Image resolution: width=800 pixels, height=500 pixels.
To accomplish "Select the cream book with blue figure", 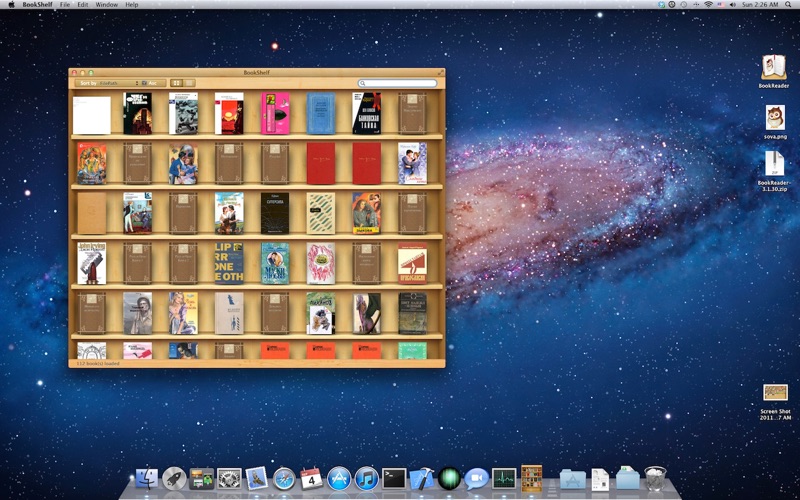I will coord(229,313).
